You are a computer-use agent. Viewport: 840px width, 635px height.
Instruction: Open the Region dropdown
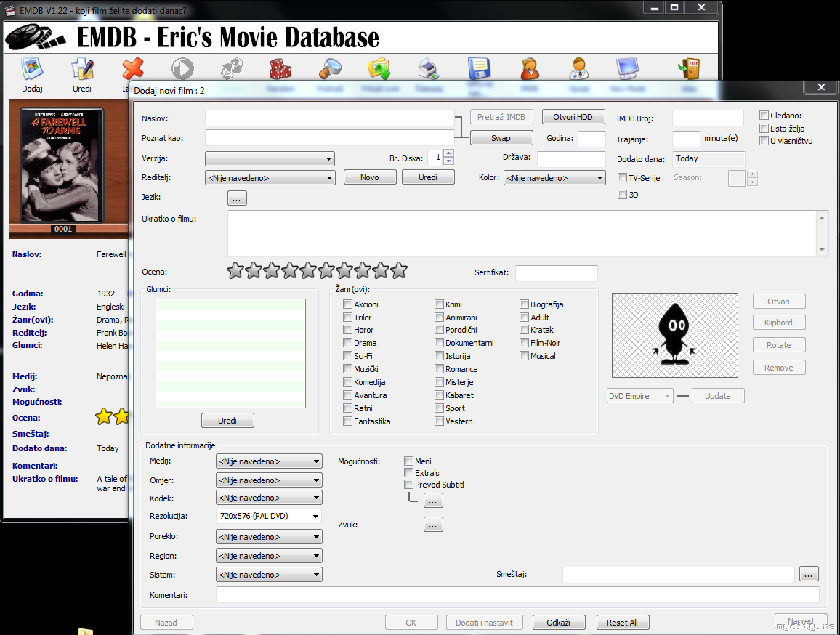click(269, 556)
